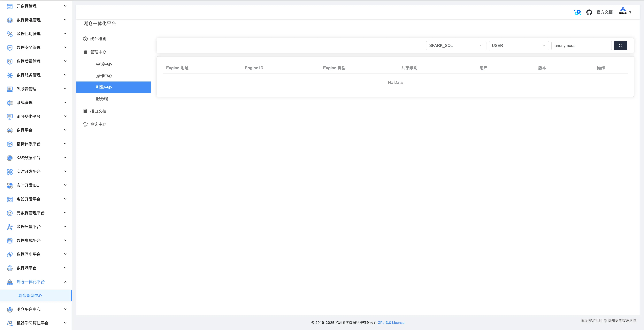644x330 pixels.
Task: Click the anonymous user input field
Action: coord(581,45)
